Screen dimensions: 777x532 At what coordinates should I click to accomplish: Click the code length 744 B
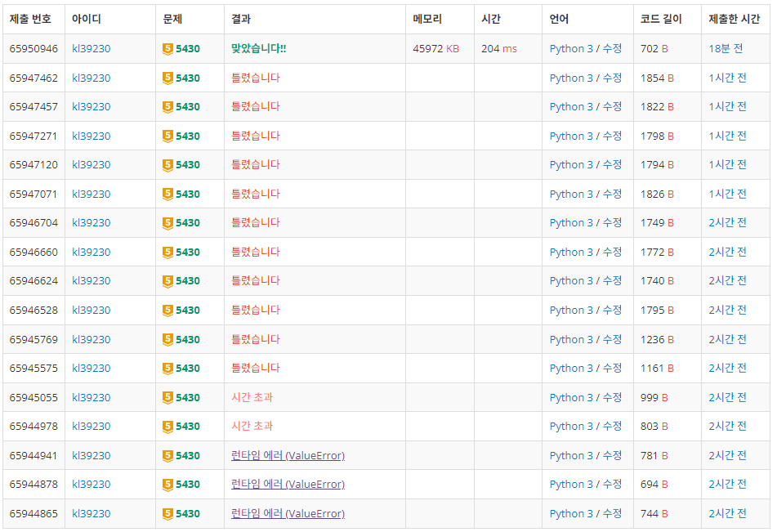click(654, 513)
